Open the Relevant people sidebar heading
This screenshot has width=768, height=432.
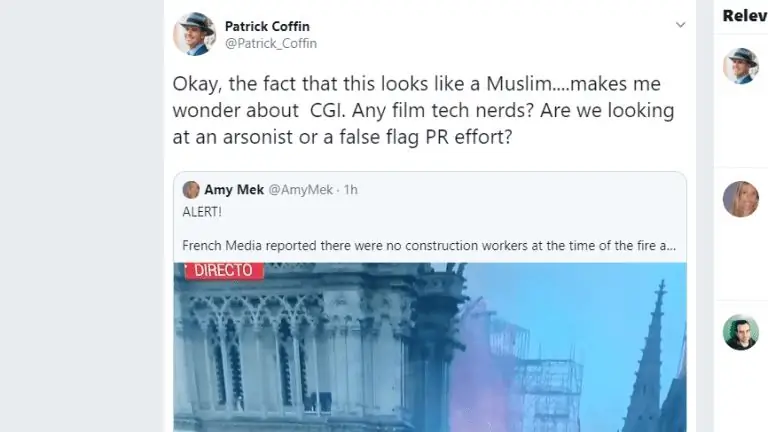[745, 16]
